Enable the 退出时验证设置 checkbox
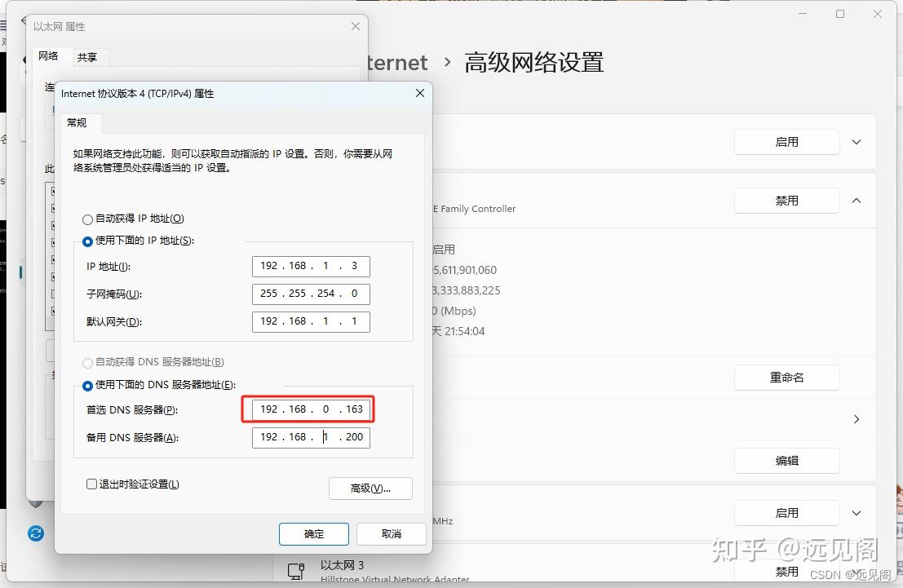Image resolution: width=903 pixels, height=588 pixels. pos(91,484)
